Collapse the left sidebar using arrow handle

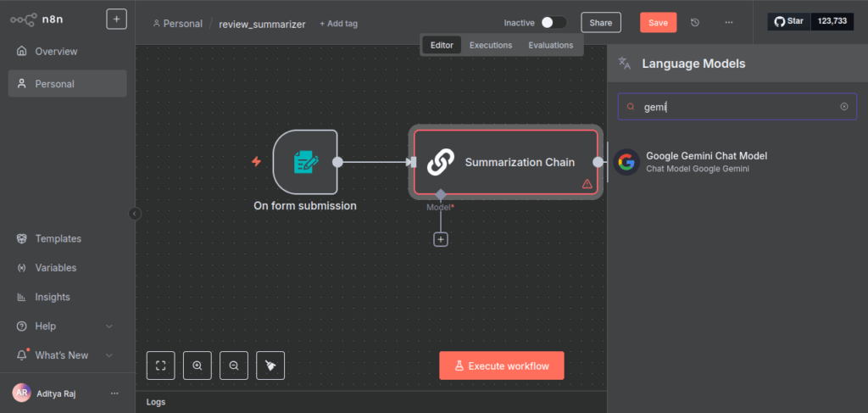coord(134,214)
